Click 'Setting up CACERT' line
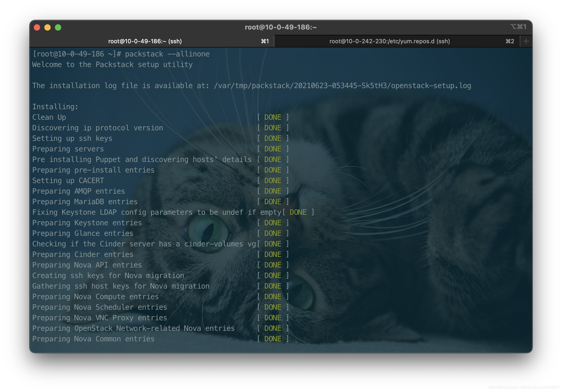The image size is (562, 392). (68, 181)
